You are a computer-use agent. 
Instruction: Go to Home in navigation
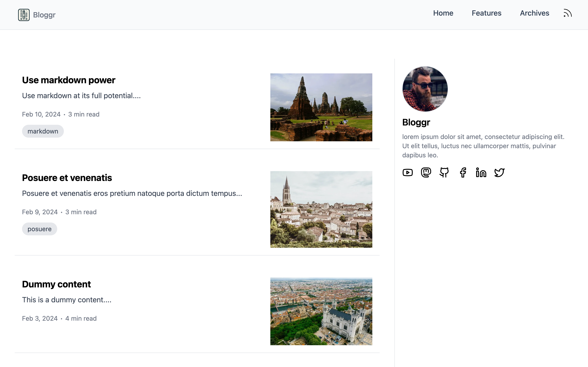pyautogui.click(x=443, y=13)
